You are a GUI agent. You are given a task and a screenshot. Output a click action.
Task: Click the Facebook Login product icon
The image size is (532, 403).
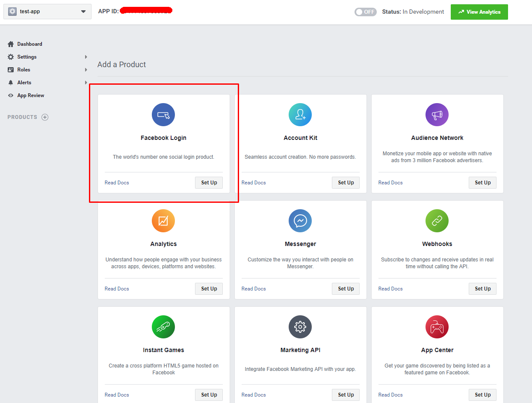(x=163, y=115)
